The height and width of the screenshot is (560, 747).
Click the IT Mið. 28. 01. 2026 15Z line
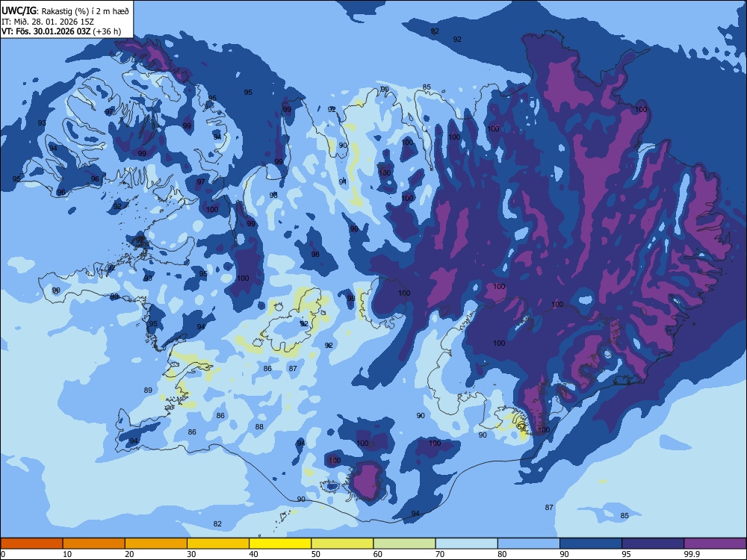48,22
